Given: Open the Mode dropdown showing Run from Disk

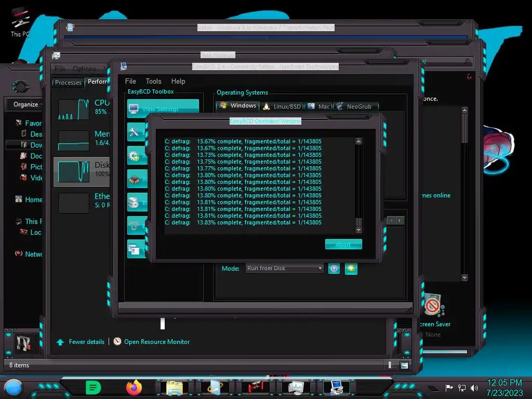Looking at the screenshot, I should (284, 268).
